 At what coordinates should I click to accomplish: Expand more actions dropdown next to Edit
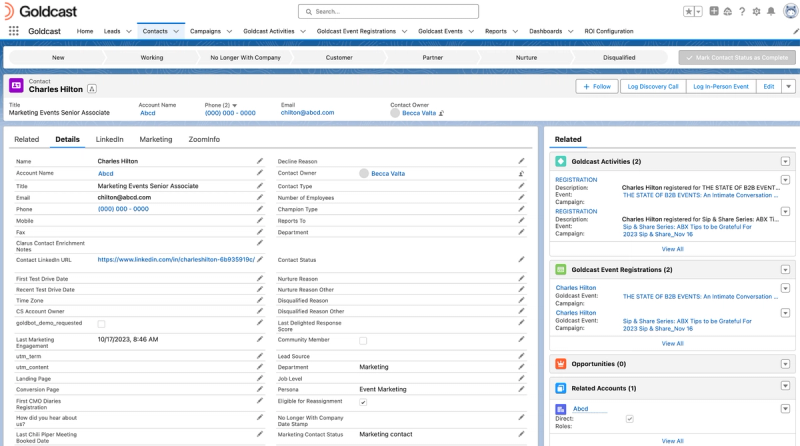click(788, 87)
